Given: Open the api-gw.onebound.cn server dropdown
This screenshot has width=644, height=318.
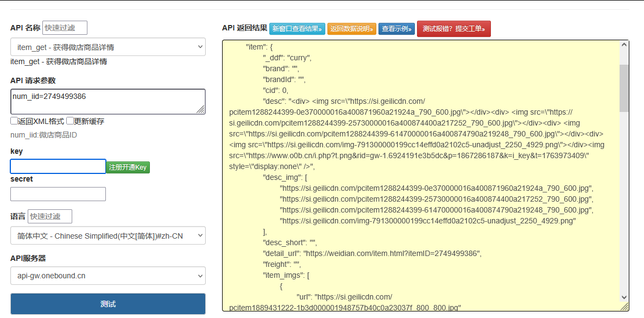Looking at the screenshot, I should pyautogui.click(x=108, y=276).
